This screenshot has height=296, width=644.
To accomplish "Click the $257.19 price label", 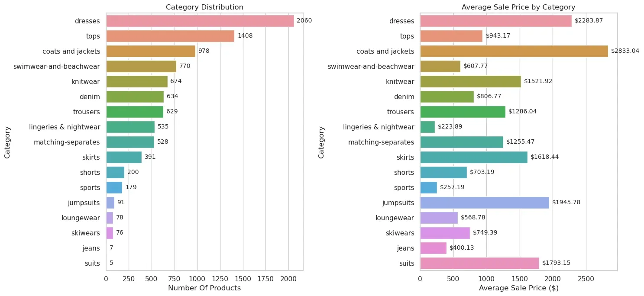I will (453, 187).
